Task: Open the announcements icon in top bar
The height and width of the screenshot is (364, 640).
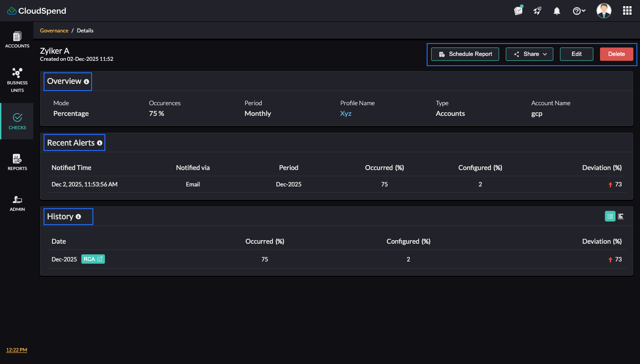Action: click(518, 11)
